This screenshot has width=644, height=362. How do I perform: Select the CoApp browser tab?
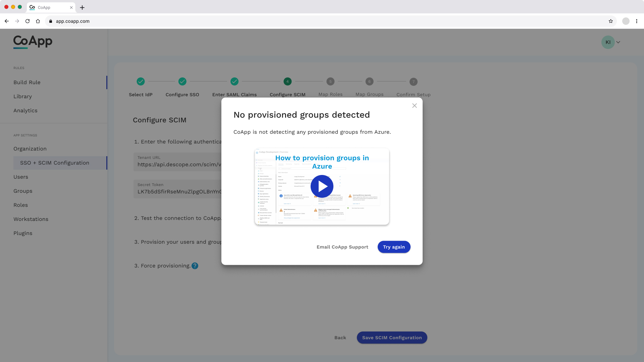[x=51, y=7]
